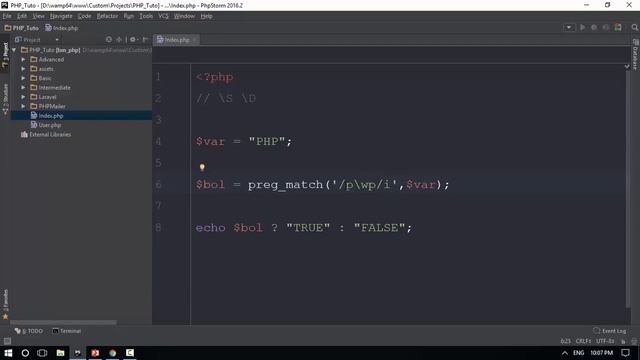The height and width of the screenshot is (360, 640).
Task: Open the Tools menu
Action: tap(146, 16)
